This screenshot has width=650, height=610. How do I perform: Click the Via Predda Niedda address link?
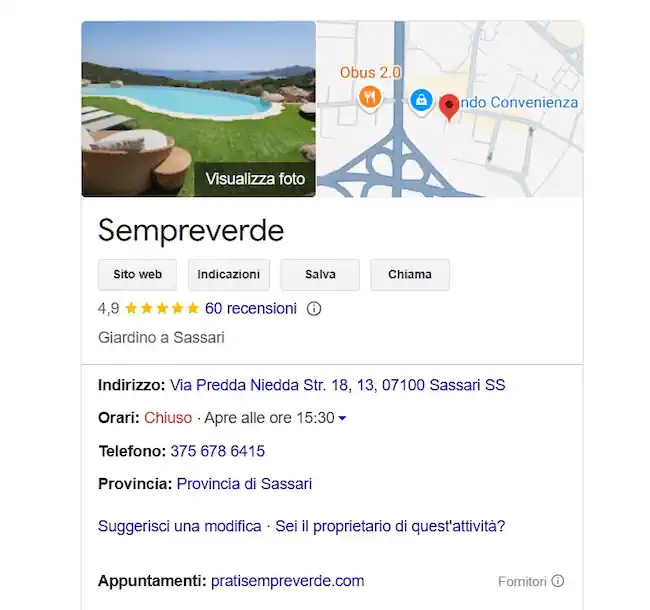pos(338,385)
